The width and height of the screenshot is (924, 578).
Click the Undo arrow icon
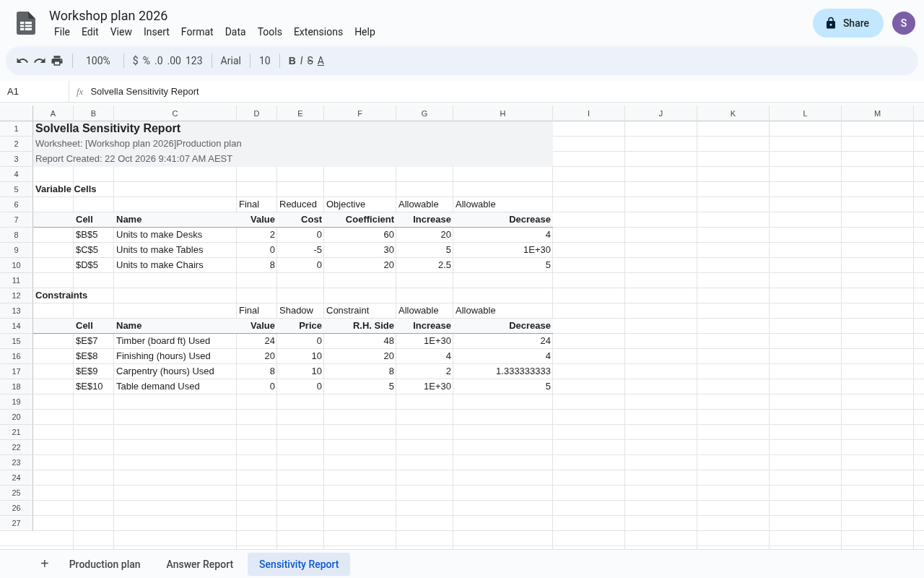22,61
